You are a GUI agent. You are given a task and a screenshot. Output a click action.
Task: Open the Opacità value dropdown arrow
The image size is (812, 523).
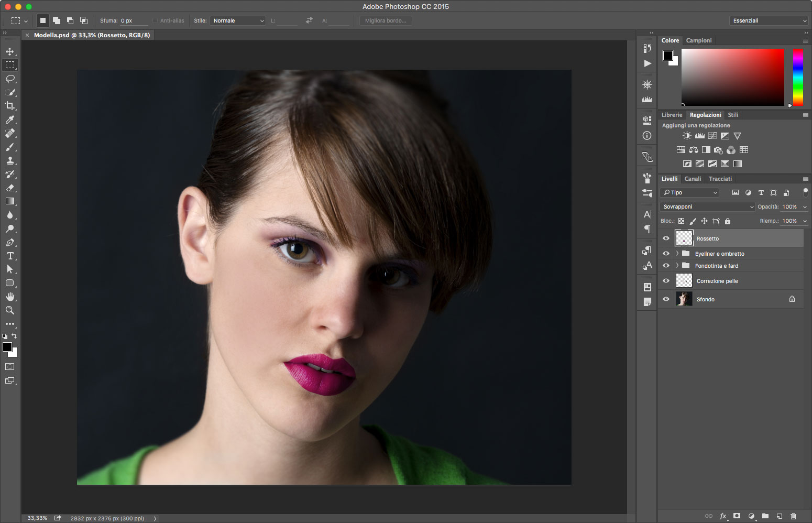click(805, 207)
